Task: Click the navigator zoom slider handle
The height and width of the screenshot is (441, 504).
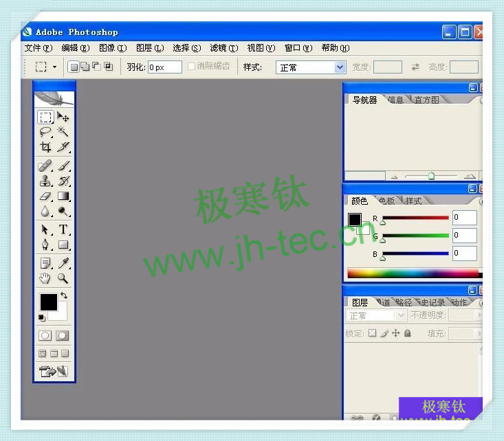Action: click(x=431, y=176)
